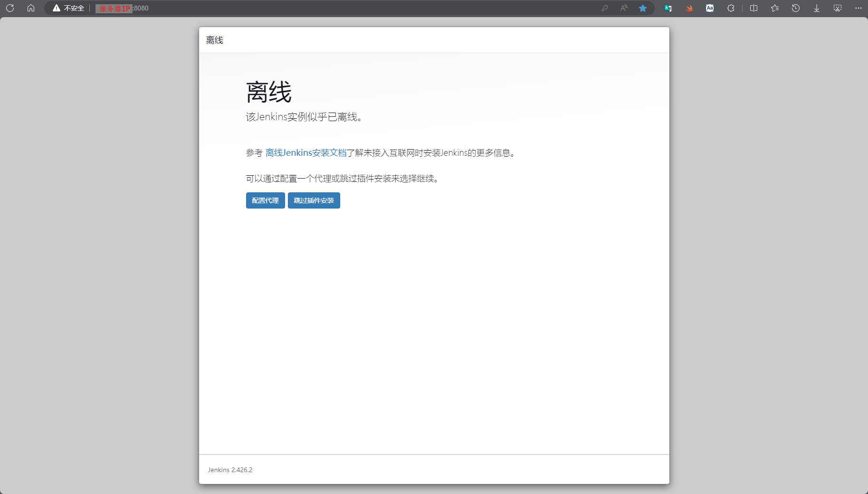Click the dialog header title 离线

pyautogui.click(x=215, y=40)
